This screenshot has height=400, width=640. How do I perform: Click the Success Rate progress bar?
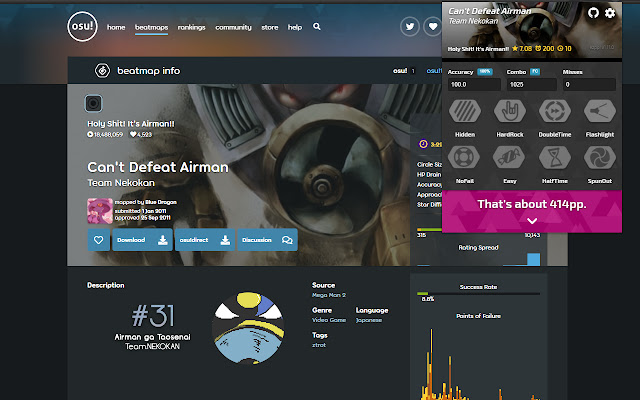coord(478,293)
